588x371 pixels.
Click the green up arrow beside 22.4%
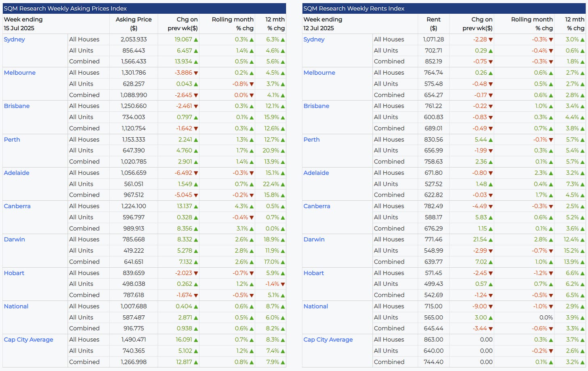283,184
